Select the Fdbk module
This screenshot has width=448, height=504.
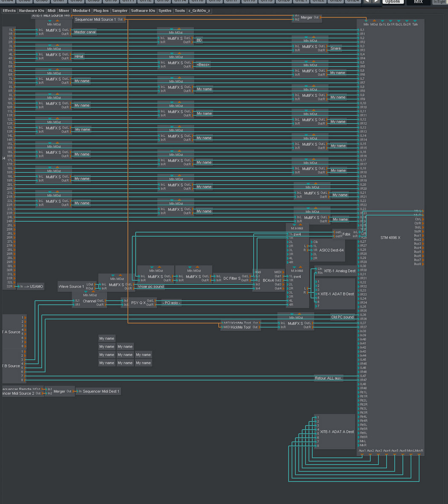346,234
